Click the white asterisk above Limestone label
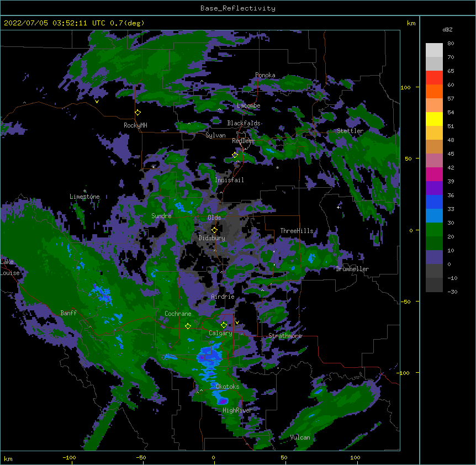476x465 pixels. click(85, 191)
